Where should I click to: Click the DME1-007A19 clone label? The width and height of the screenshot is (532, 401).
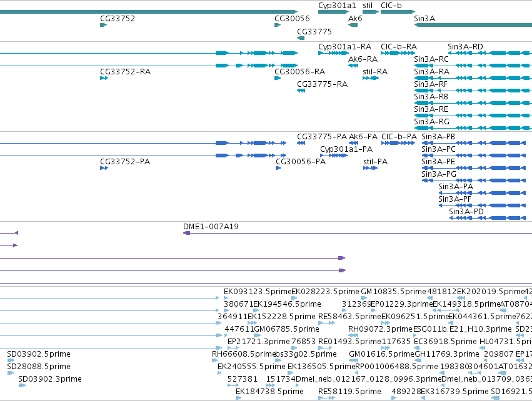pyautogui.click(x=211, y=227)
